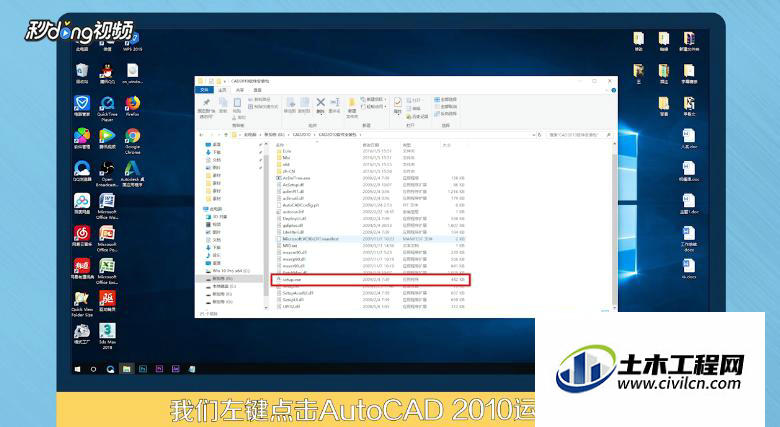Open the Explorer help icon
This screenshot has width=780, height=427.
pyautogui.click(x=613, y=90)
